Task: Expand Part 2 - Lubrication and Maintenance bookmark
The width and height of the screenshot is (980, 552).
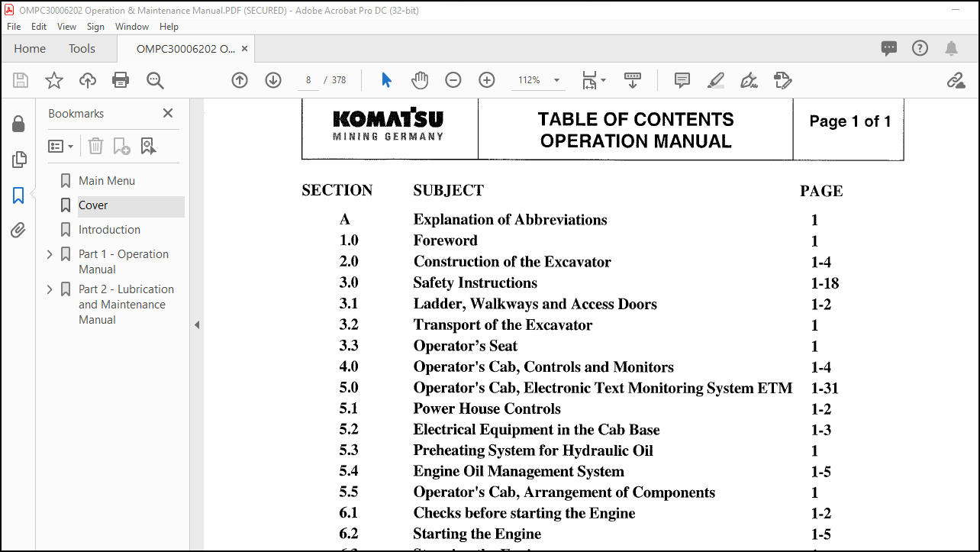Action: click(50, 289)
